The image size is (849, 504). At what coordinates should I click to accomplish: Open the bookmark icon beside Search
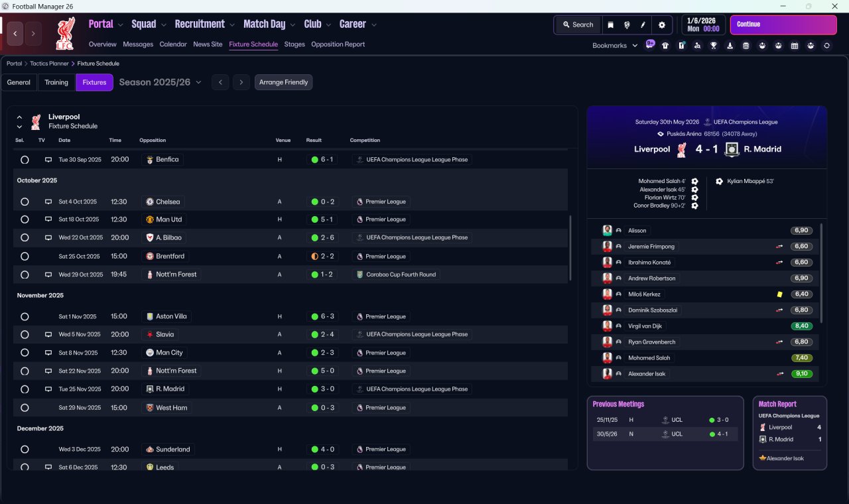coord(610,25)
